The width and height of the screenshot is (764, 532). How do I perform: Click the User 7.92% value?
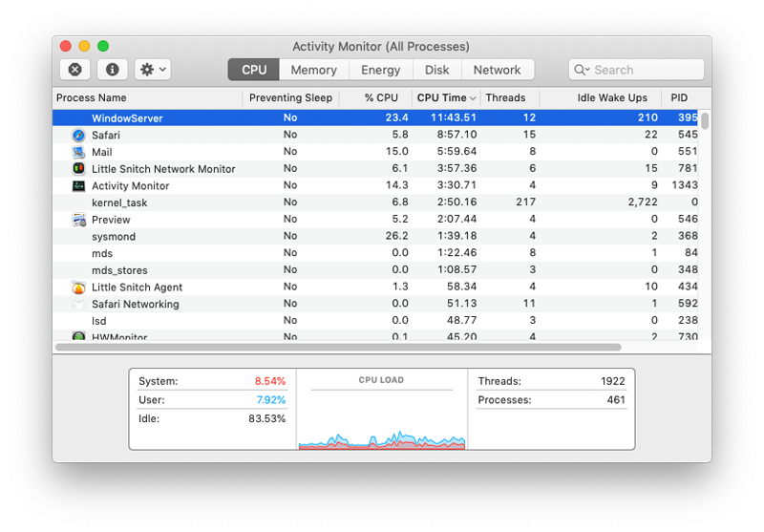(271, 400)
